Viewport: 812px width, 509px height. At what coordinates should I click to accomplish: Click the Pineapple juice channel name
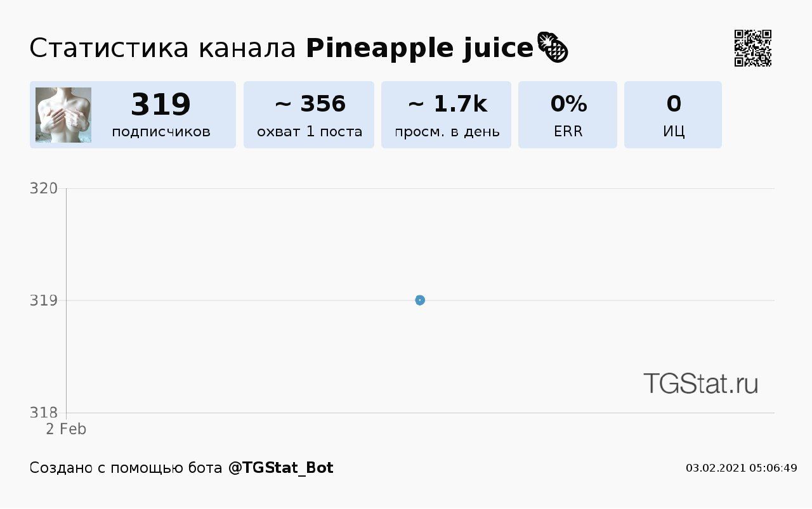click(419, 48)
